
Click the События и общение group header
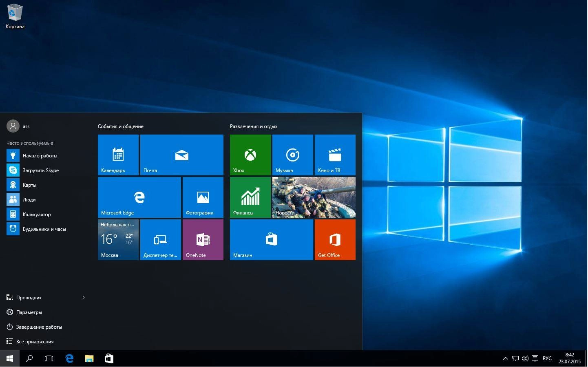click(x=121, y=126)
